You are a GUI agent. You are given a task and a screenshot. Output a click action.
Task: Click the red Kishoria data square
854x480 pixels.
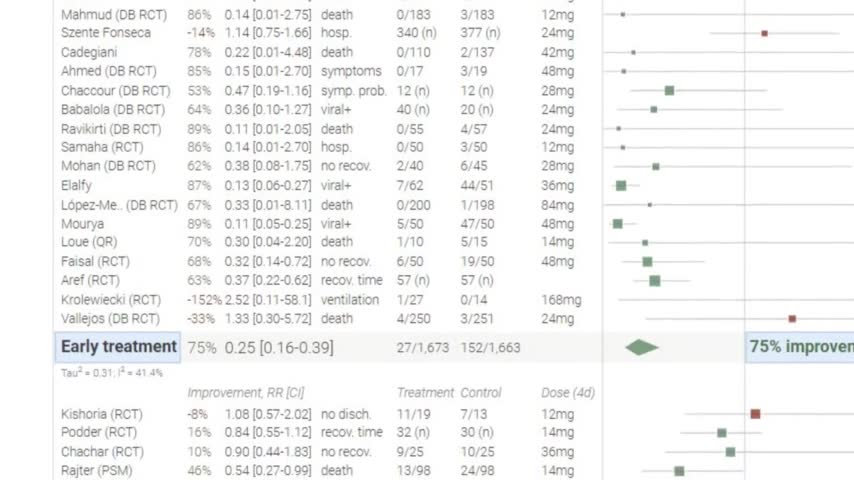(755, 414)
